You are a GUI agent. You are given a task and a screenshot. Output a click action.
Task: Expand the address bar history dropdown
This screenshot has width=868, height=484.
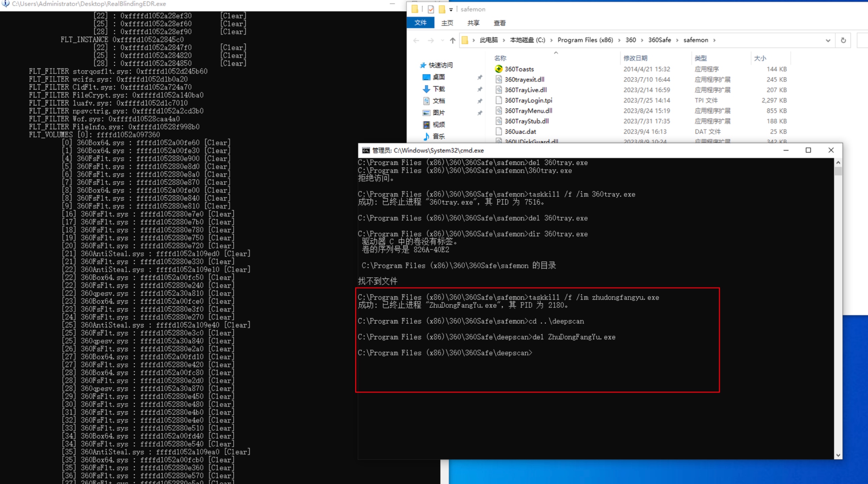coord(828,40)
